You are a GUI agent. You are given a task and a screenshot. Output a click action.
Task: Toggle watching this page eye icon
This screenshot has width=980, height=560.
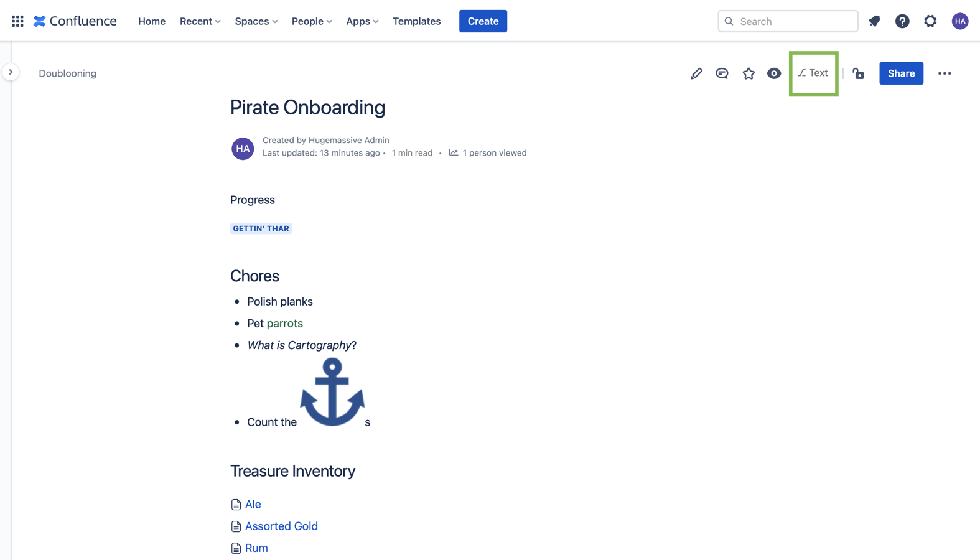[x=774, y=73]
